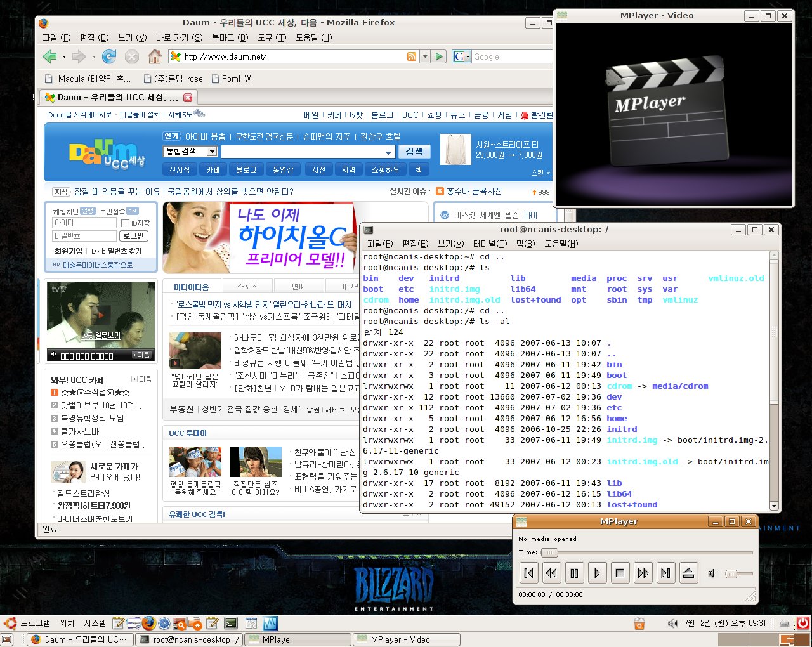Click MPlayer skip to previous track button
812x647 pixels.
pyautogui.click(x=528, y=573)
